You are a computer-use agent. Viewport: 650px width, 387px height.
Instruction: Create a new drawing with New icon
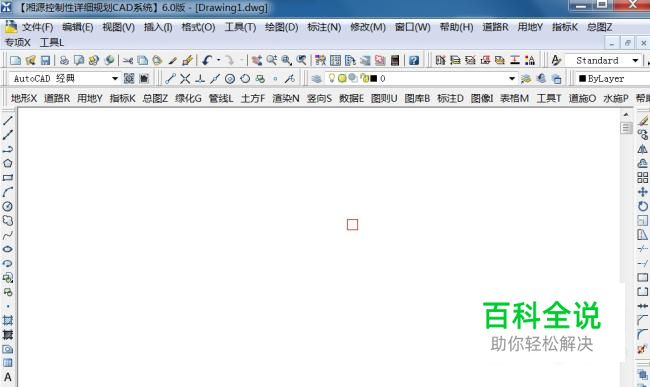click(x=15, y=60)
